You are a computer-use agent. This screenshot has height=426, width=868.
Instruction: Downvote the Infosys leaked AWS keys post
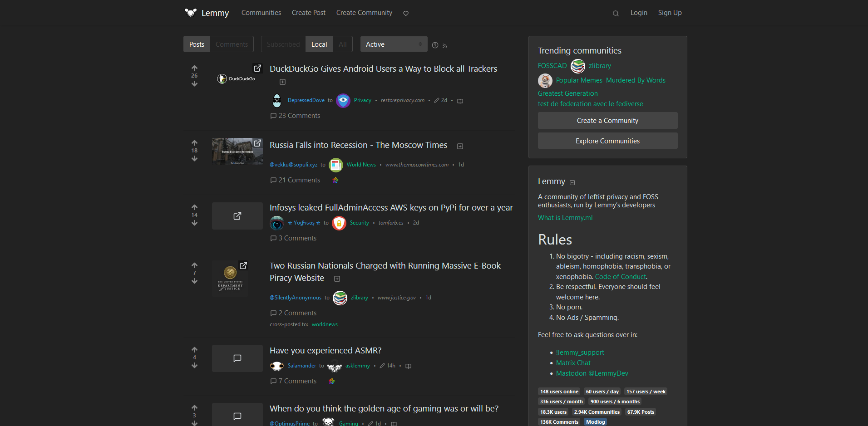click(x=194, y=223)
